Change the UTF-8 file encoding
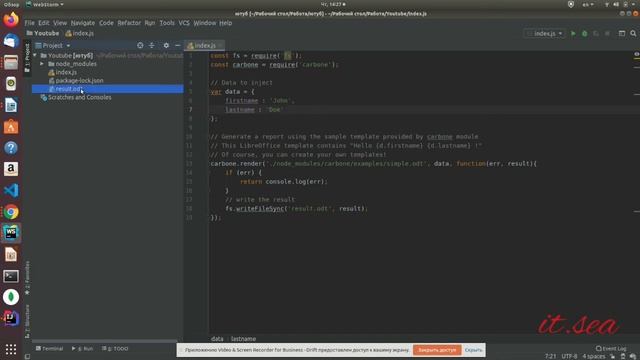640x360 pixels. [569, 356]
